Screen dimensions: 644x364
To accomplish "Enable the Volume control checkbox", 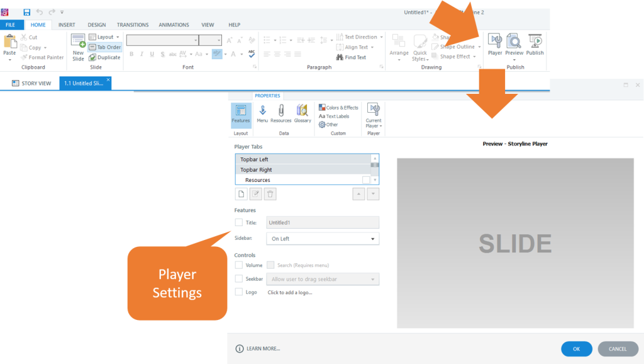I will pyautogui.click(x=238, y=265).
